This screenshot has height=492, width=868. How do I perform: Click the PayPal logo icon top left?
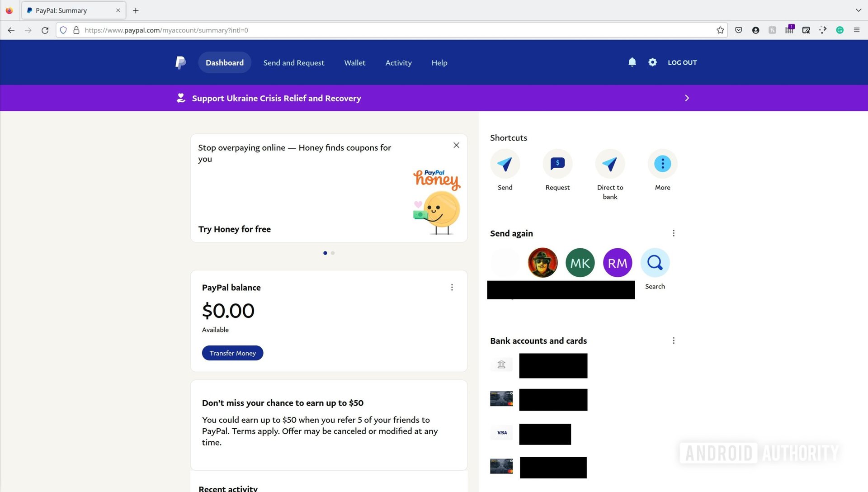tap(180, 62)
